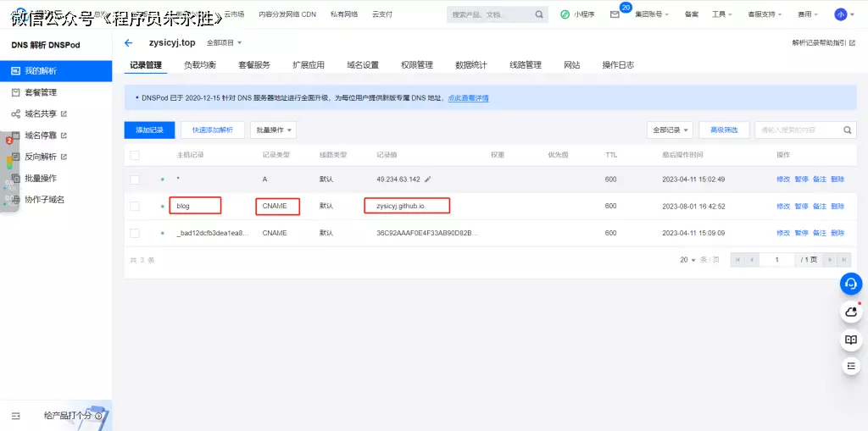The height and width of the screenshot is (431, 868).
Task: Open the mail notifications envelope icon
Action: point(615,14)
